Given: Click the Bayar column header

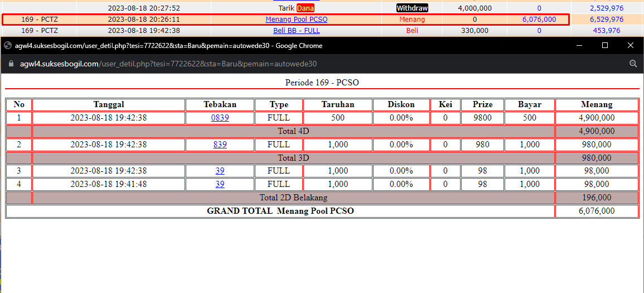Looking at the screenshot, I should pyautogui.click(x=530, y=105).
